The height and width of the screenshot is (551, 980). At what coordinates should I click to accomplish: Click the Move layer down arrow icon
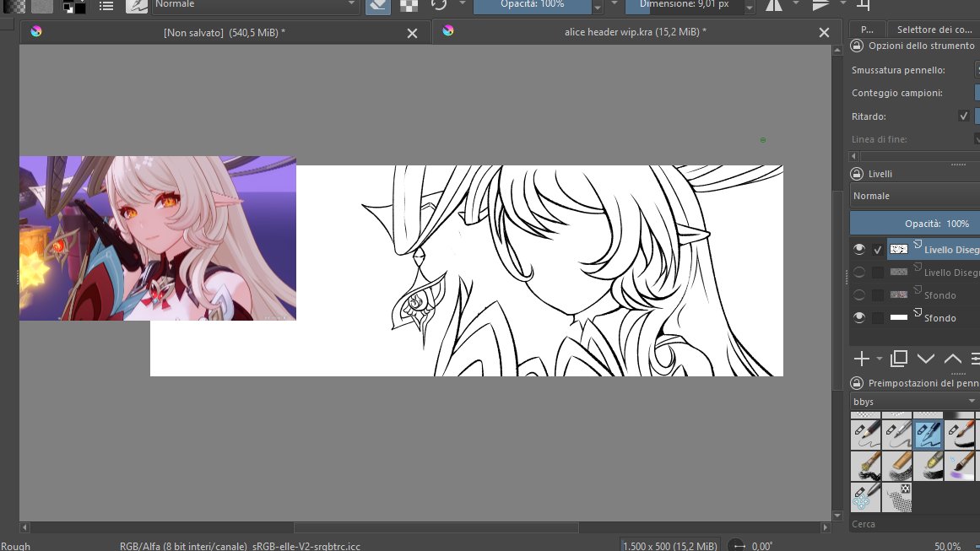(926, 359)
